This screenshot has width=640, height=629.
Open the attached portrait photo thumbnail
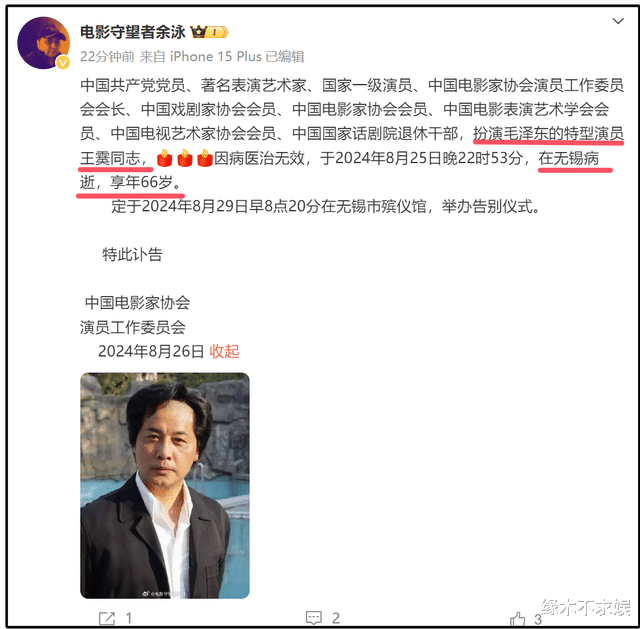click(165, 485)
